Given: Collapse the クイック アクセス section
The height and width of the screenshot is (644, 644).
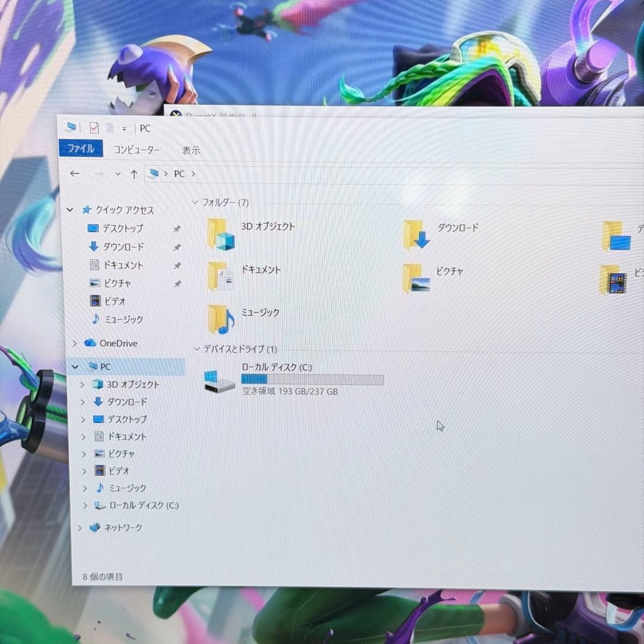Looking at the screenshot, I should tap(70, 210).
